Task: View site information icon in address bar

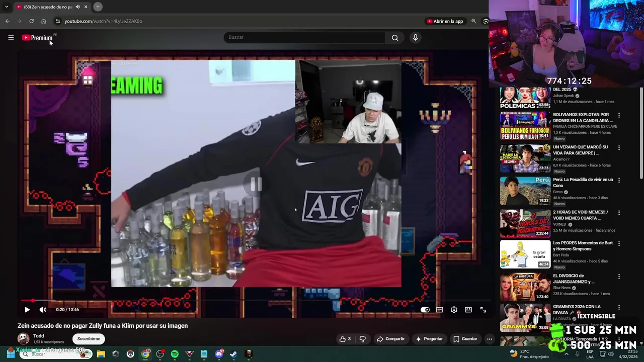Action: [58, 21]
